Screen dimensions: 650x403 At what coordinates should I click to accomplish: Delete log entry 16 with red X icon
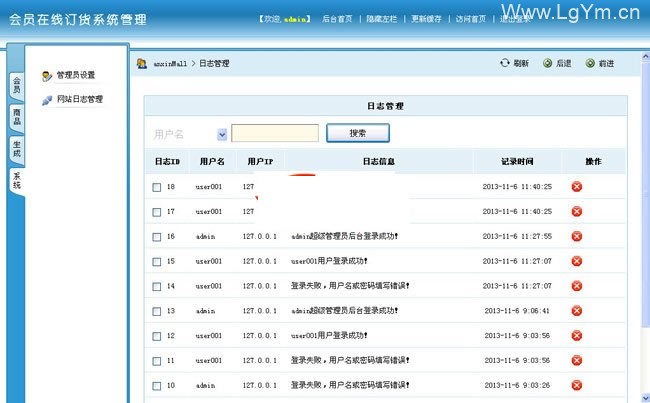pos(577,236)
